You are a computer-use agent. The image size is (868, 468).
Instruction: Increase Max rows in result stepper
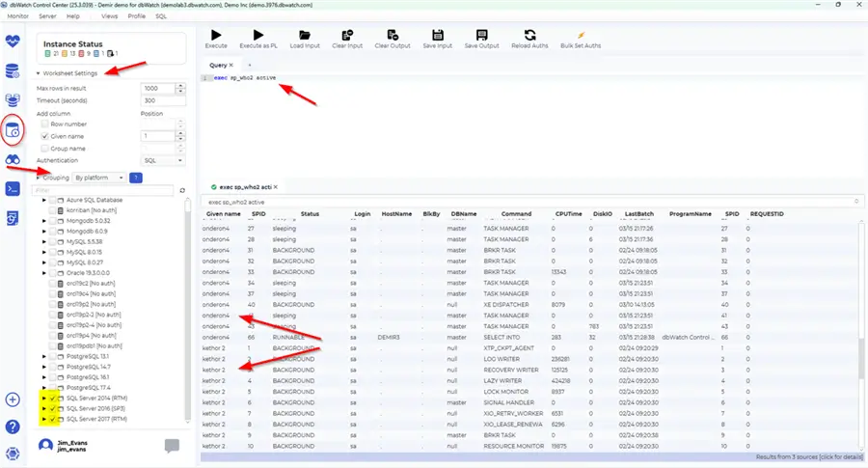(x=180, y=86)
